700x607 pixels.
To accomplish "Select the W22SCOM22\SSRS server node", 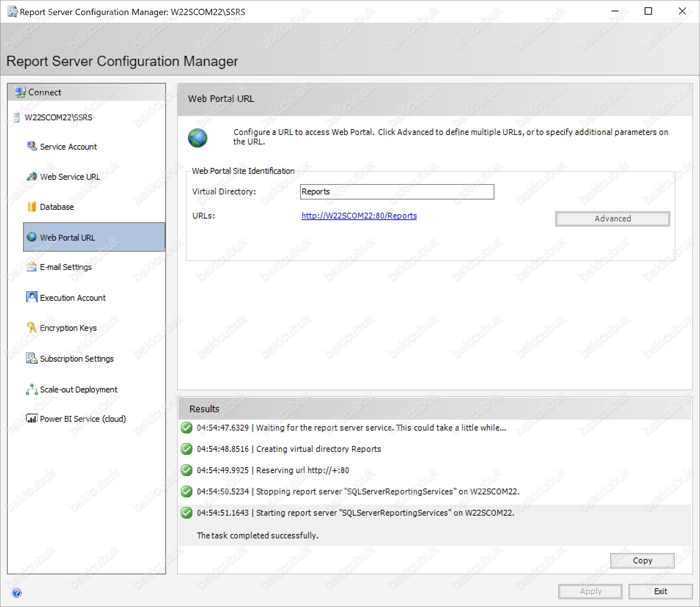I will point(58,117).
